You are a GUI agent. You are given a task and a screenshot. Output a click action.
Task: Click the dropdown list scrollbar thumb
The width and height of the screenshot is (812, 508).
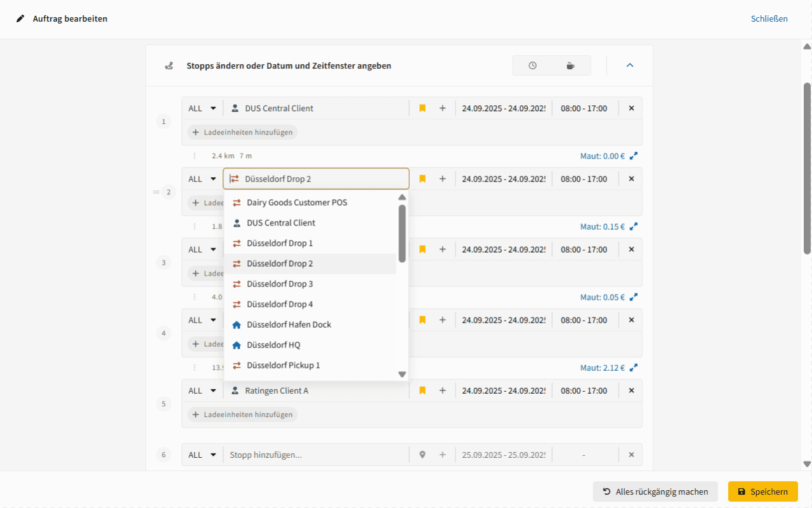pos(402,233)
